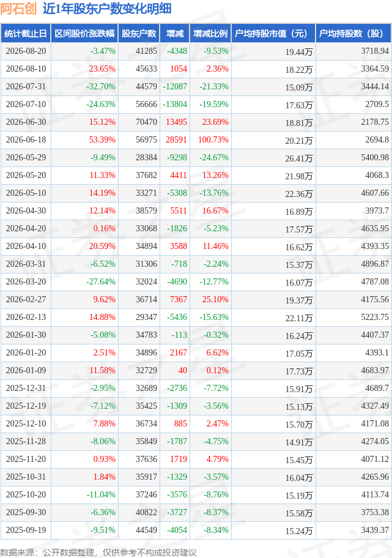The height and width of the screenshot is (558, 392).
Task: Click the 户均持股市值（元） column header
Action: [273, 34]
